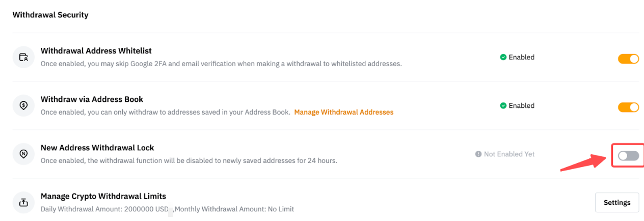Select the Manage Crypto Withdrawal Limits title
Screen dimensions: 644x221
(x=103, y=196)
